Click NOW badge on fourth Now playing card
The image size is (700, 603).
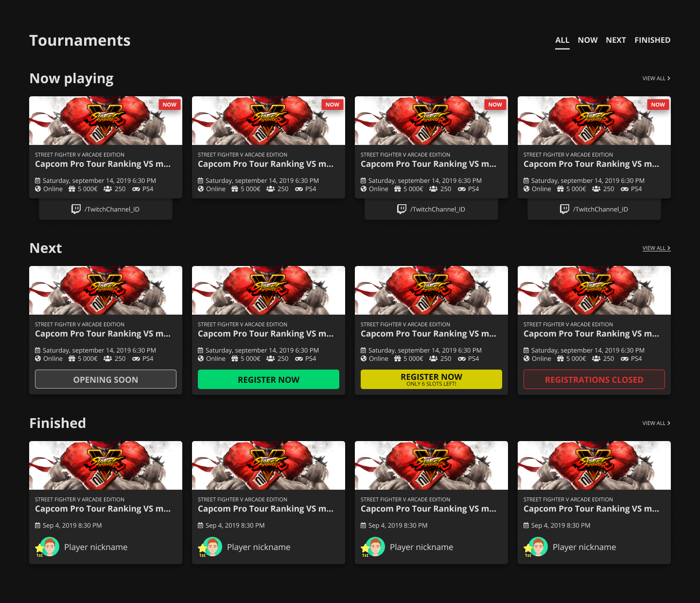pos(658,105)
